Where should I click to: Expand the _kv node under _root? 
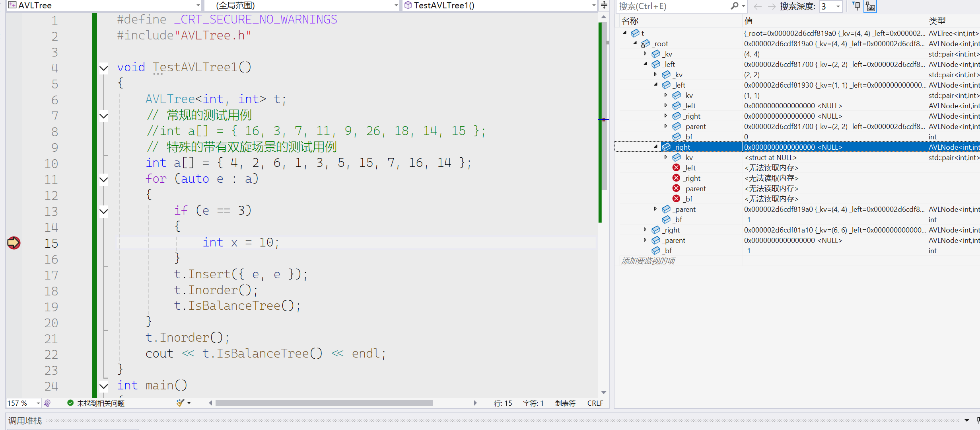pyautogui.click(x=645, y=53)
